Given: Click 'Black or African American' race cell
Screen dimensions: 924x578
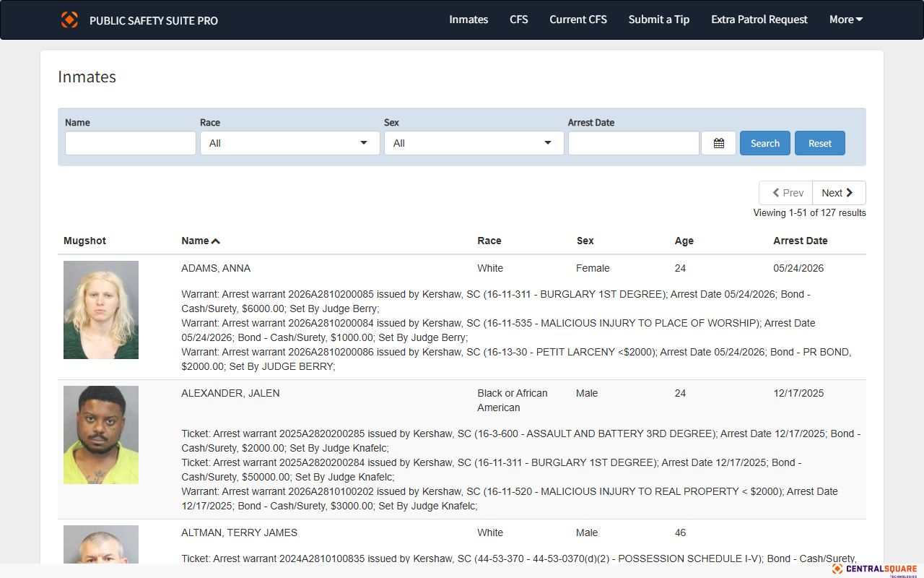Looking at the screenshot, I should [513, 400].
